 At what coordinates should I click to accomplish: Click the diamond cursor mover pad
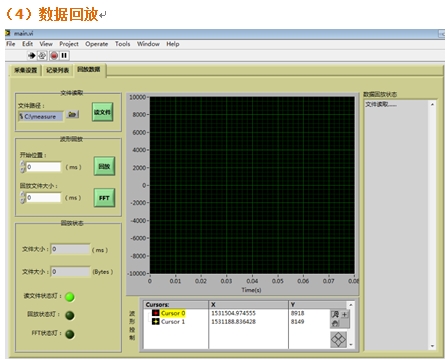pos(338,340)
